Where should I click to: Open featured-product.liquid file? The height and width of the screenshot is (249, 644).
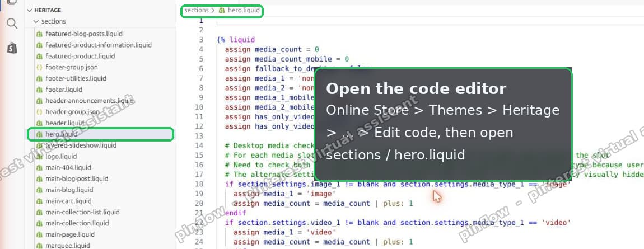80,56
